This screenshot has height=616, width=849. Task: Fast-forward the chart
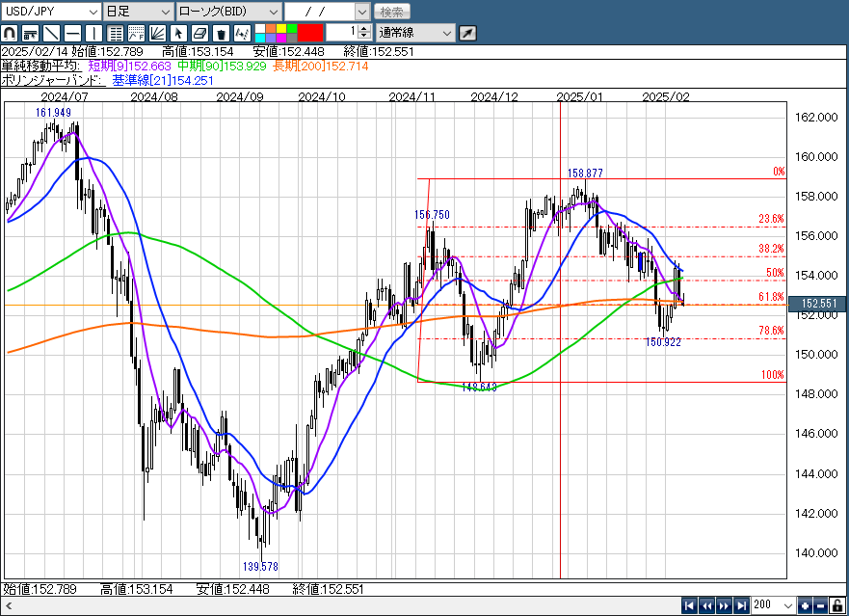pos(724,605)
